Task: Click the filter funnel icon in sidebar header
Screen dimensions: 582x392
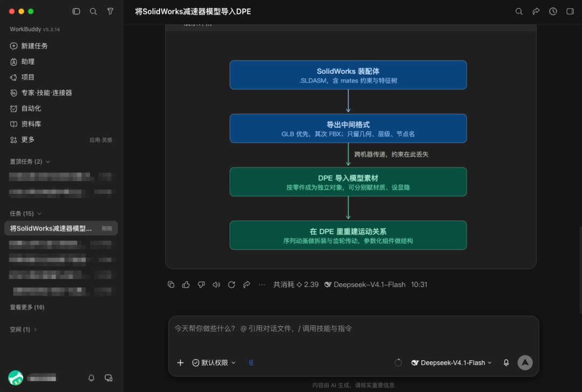Action: click(x=110, y=11)
